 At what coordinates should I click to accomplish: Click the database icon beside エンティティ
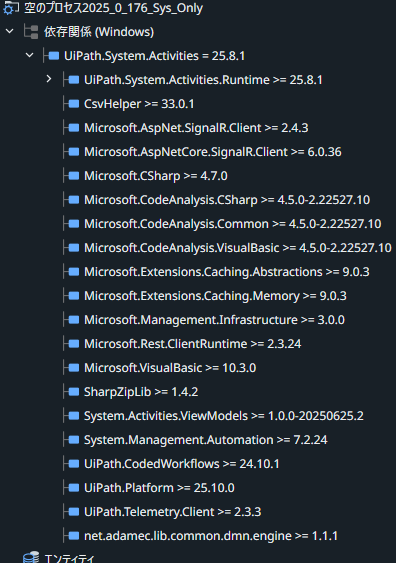[x=31, y=557]
